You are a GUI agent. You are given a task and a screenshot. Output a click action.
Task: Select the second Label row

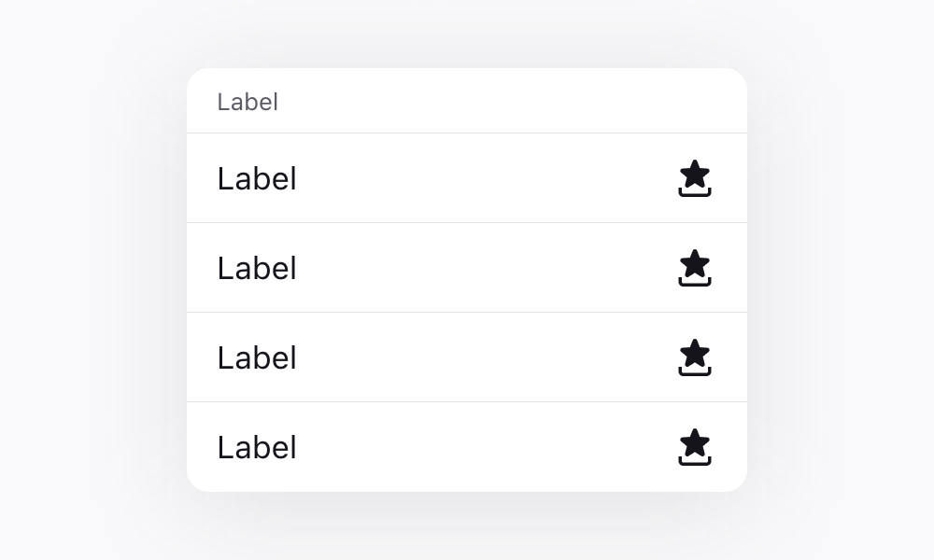coord(257,268)
